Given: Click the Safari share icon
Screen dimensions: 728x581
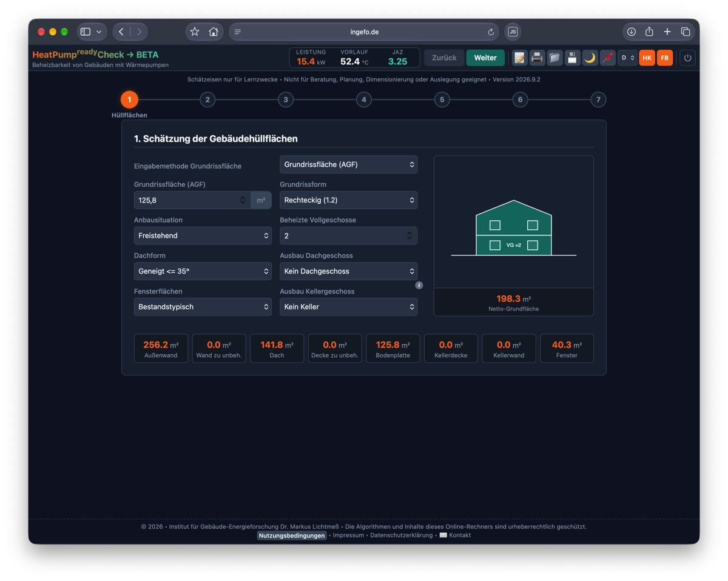Looking at the screenshot, I should coord(649,32).
